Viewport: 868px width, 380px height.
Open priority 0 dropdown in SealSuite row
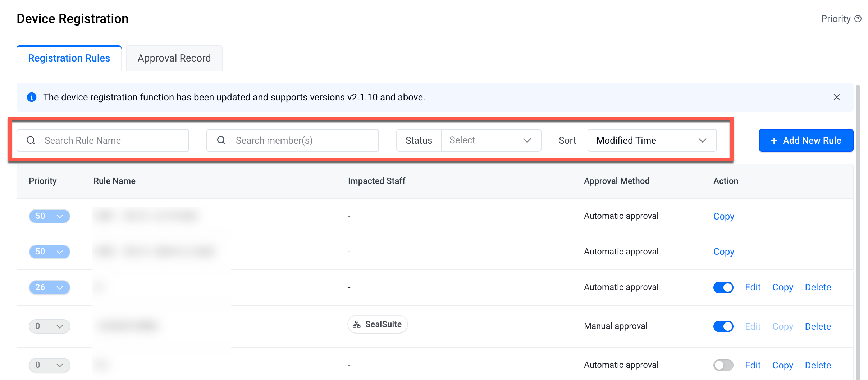[x=50, y=326]
